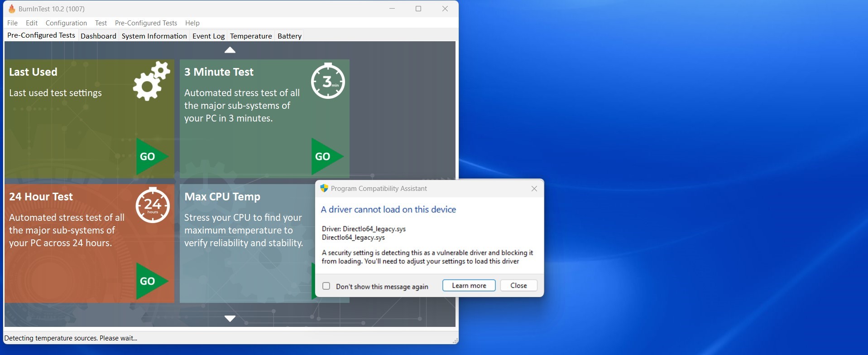The height and width of the screenshot is (355, 868).
Task: Open the Configuration menu
Action: pyautogui.click(x=66, y=23)
